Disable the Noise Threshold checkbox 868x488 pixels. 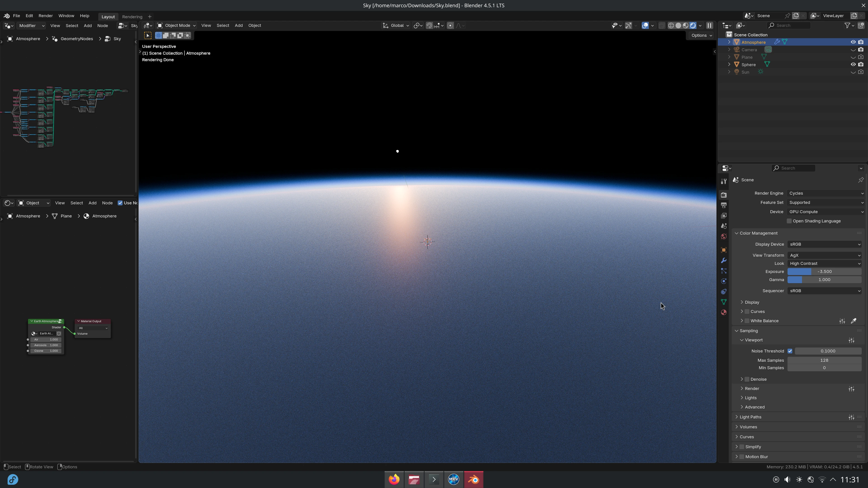(790, 351)
